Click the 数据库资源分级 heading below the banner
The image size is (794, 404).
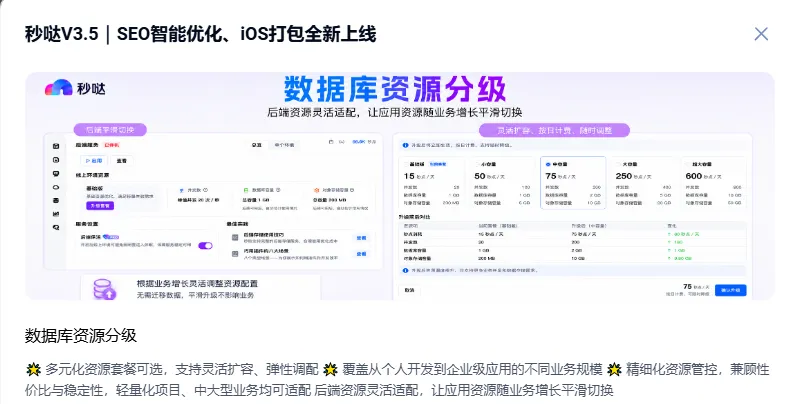pos(81,336)
